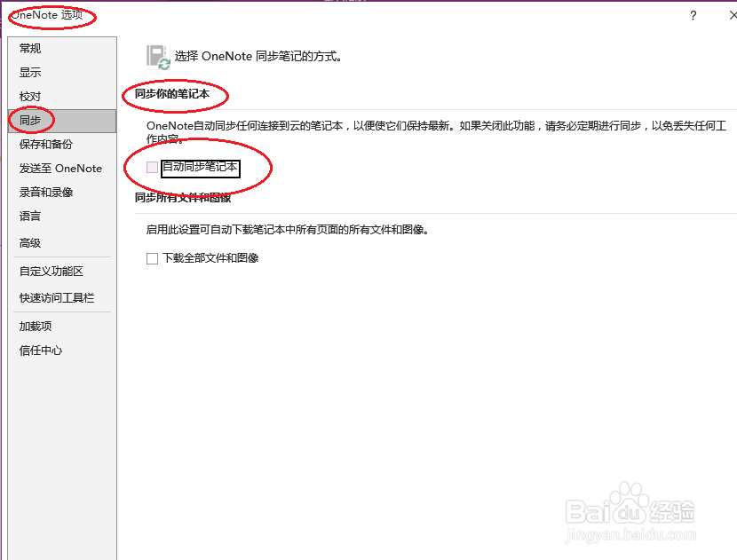Click the header text 选择 OneNote 同步笔记的方式
The image size is (737, 560).
(258, 57)
